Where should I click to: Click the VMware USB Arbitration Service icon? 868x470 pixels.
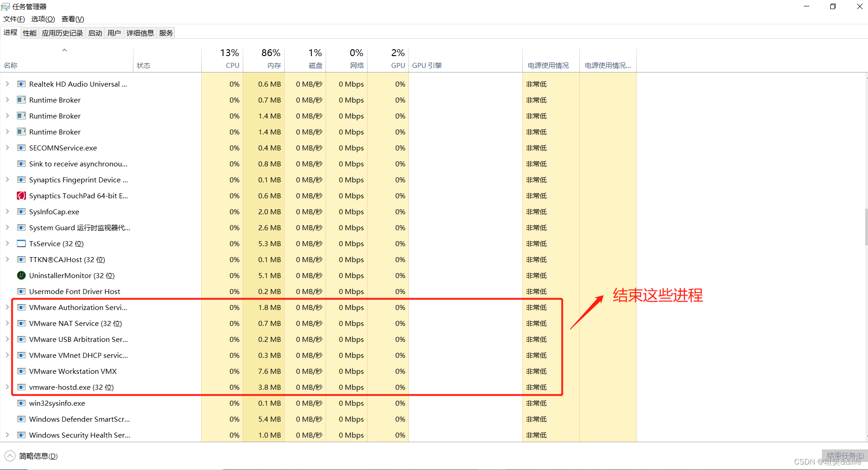click(x=21, y=339)
